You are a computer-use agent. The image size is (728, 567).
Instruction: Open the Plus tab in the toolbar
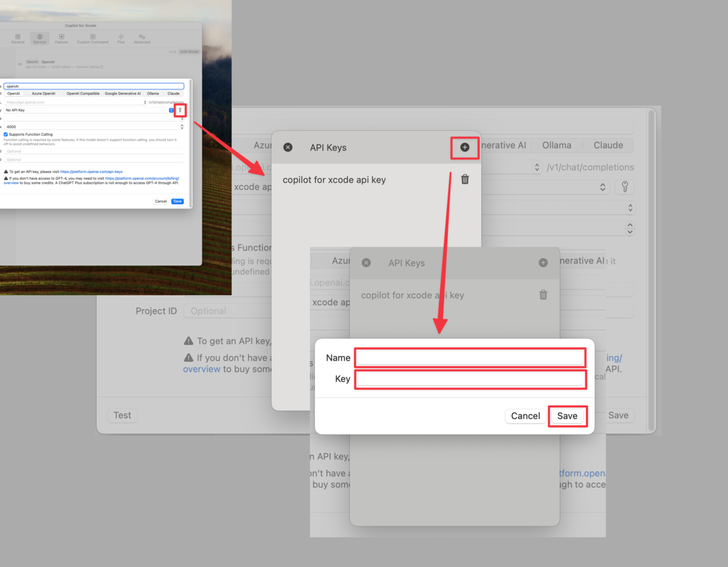(x=121, y=39)
